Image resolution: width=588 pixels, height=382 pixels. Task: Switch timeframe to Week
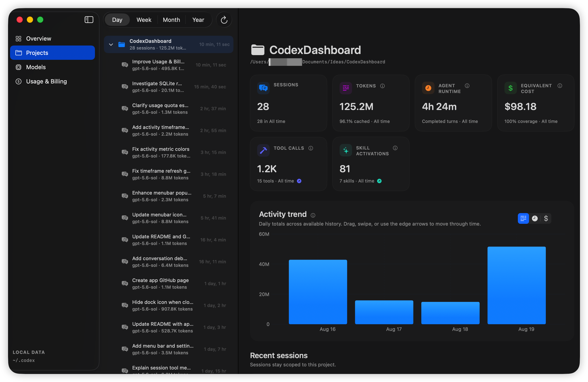pyautogui.click(x=144, y=20)
